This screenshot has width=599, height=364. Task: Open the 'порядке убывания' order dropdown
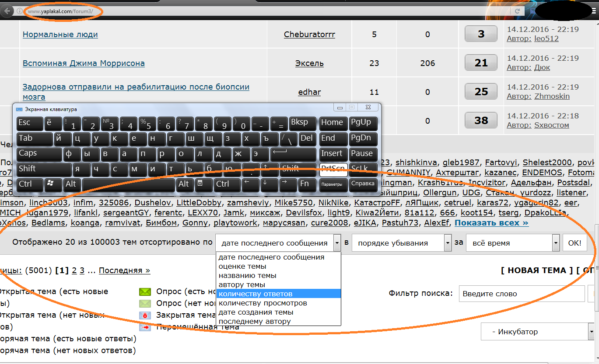point(402,243)
